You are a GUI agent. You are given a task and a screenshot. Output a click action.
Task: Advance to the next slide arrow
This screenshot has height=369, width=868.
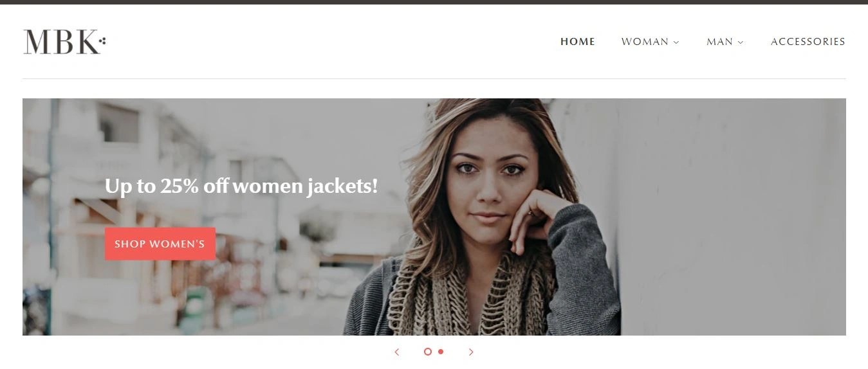471,352
